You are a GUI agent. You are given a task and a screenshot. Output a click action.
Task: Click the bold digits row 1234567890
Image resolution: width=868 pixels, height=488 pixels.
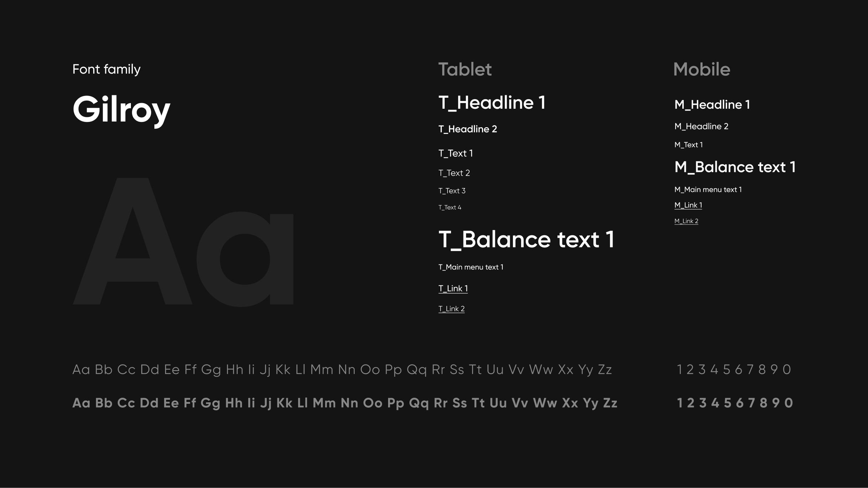pos(735,403)
